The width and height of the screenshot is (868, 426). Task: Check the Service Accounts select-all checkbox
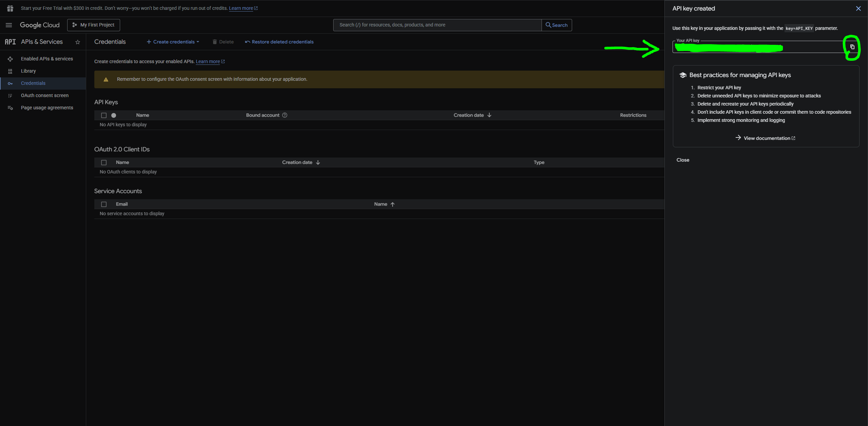[104, 204]
